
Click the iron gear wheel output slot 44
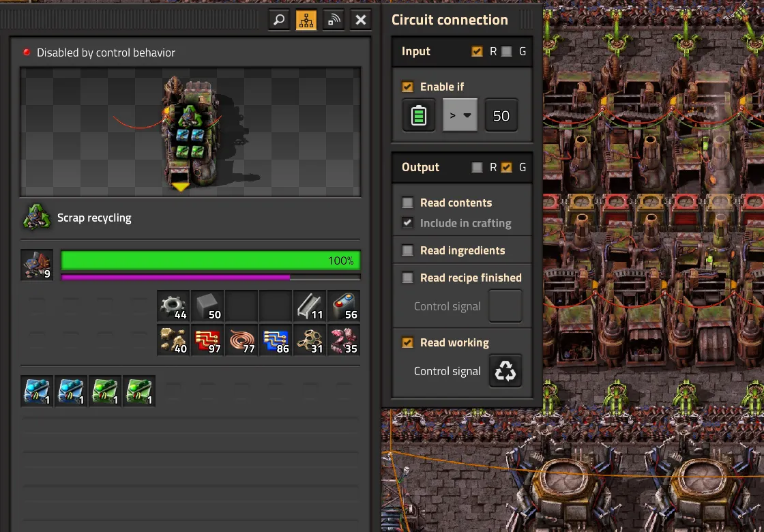point(174,306)
